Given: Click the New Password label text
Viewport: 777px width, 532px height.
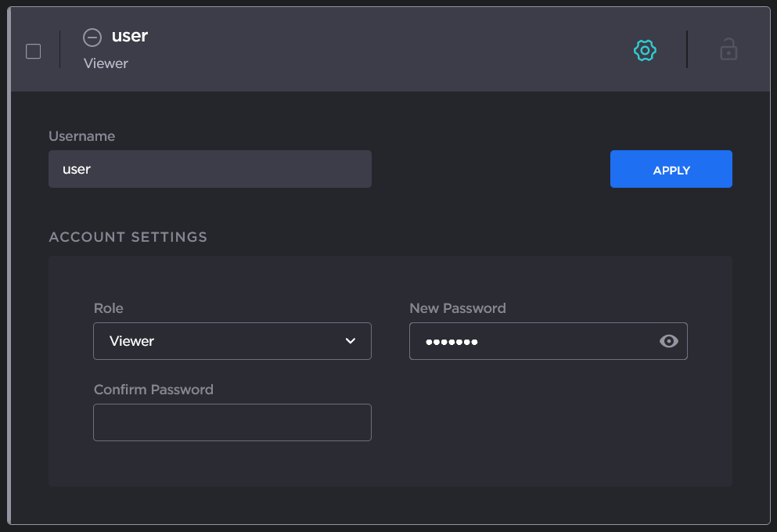Looking at the screenshot, I should pyautogui.click(x=458, y=308).
